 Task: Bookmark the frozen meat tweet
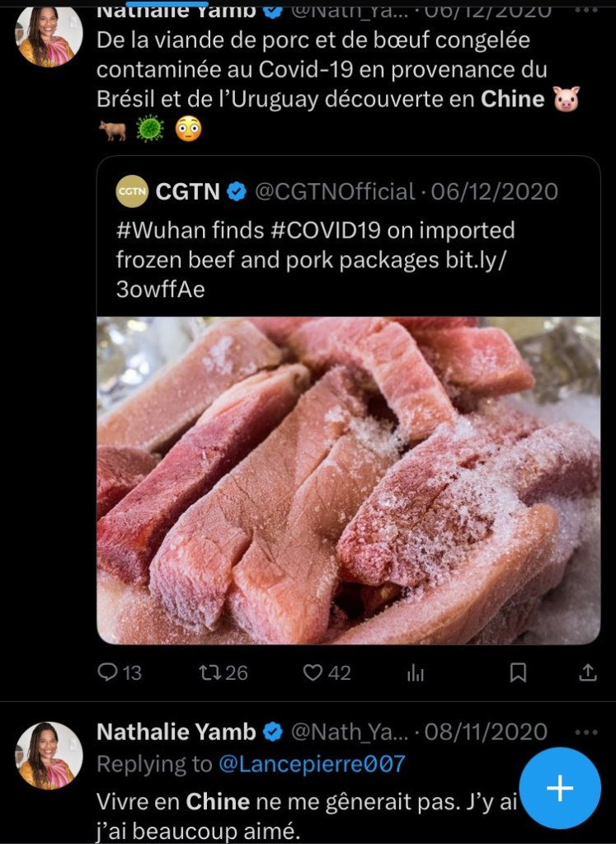click(x=518, y=673)
